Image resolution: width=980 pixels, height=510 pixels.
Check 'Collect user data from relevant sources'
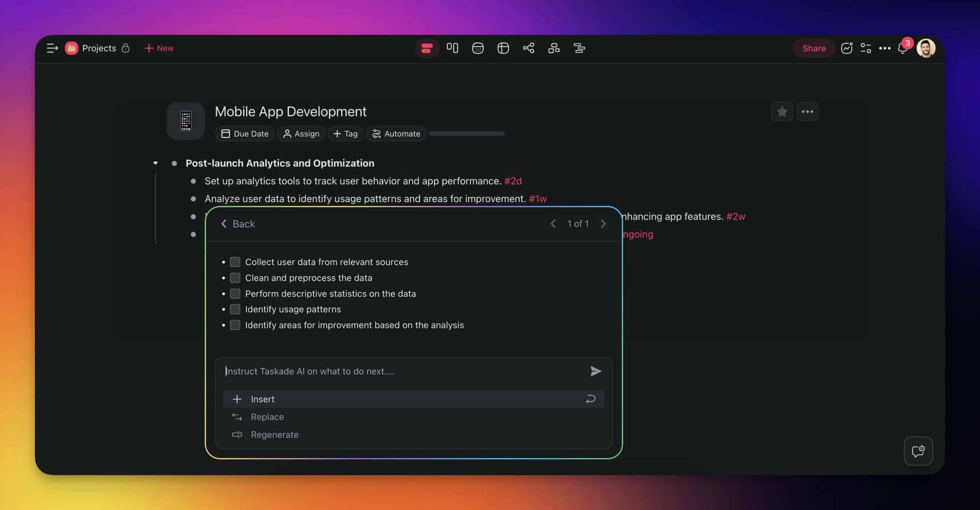235,262
